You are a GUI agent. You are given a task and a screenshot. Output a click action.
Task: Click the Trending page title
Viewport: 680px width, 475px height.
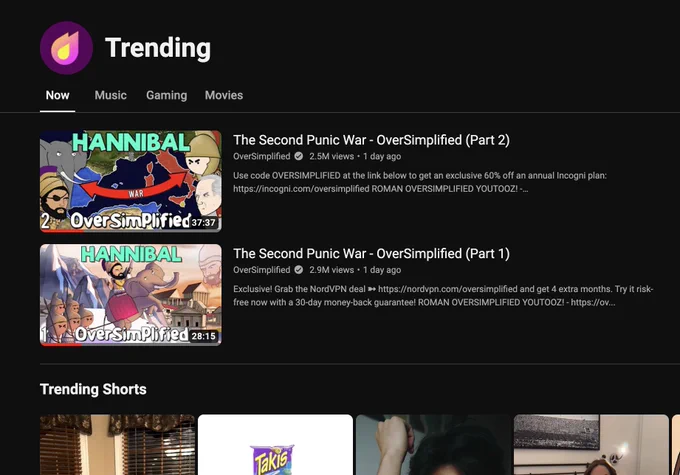[158, 48]
